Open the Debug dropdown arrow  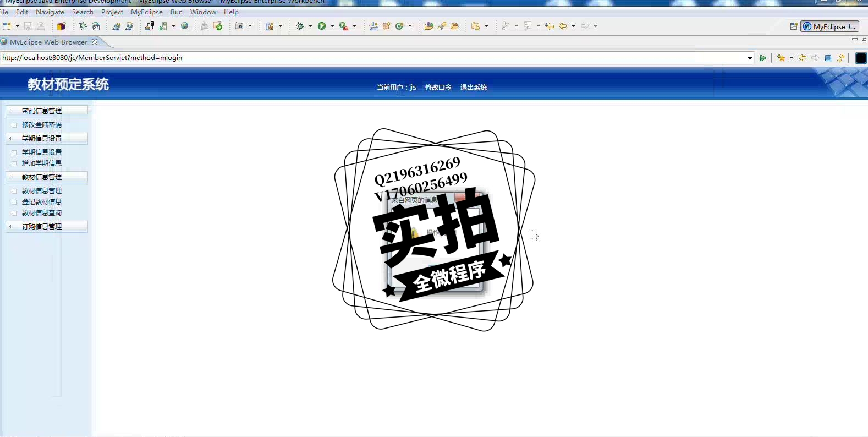click(310, 26)
